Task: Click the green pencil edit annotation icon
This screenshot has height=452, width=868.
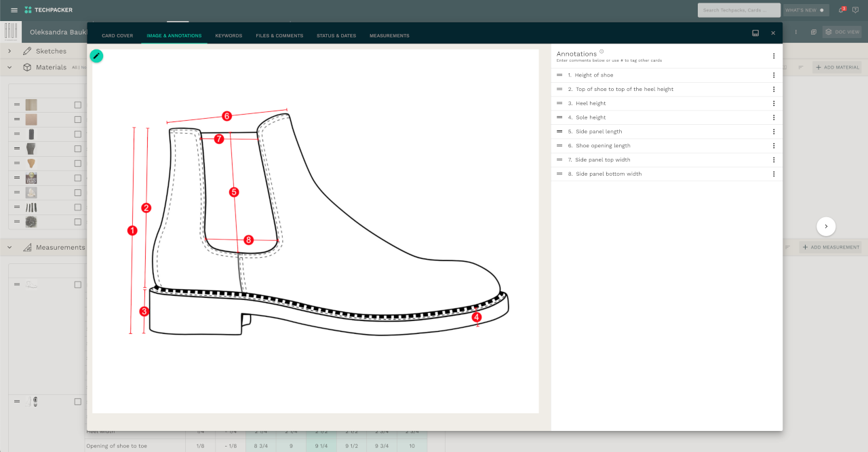Action: tap(96, 56)
